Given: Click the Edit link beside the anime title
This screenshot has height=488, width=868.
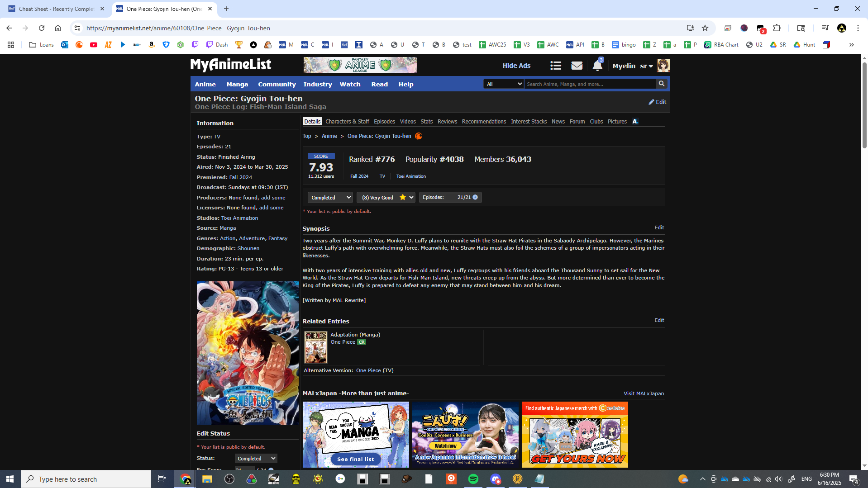Looking at the screenshot, I should pos(658,102).
